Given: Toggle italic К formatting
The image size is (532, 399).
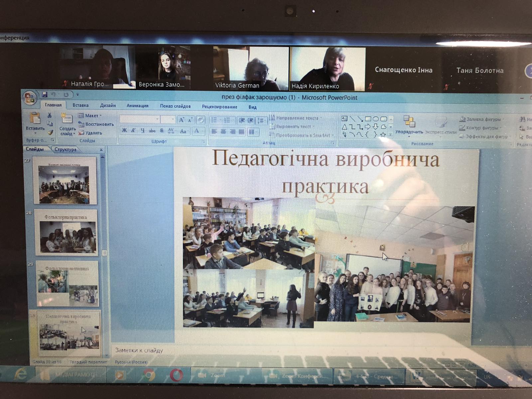Looking at the screenshot, I should click(133, 130).
